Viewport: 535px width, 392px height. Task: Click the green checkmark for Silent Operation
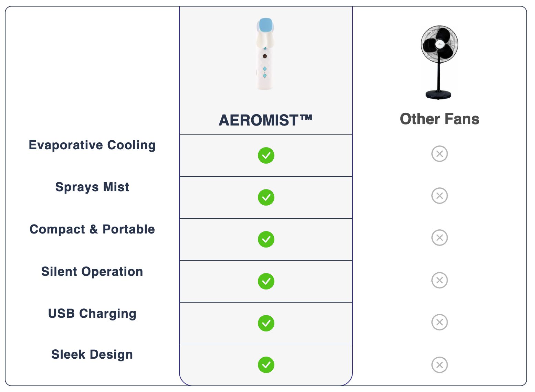[x=266, y=281]
